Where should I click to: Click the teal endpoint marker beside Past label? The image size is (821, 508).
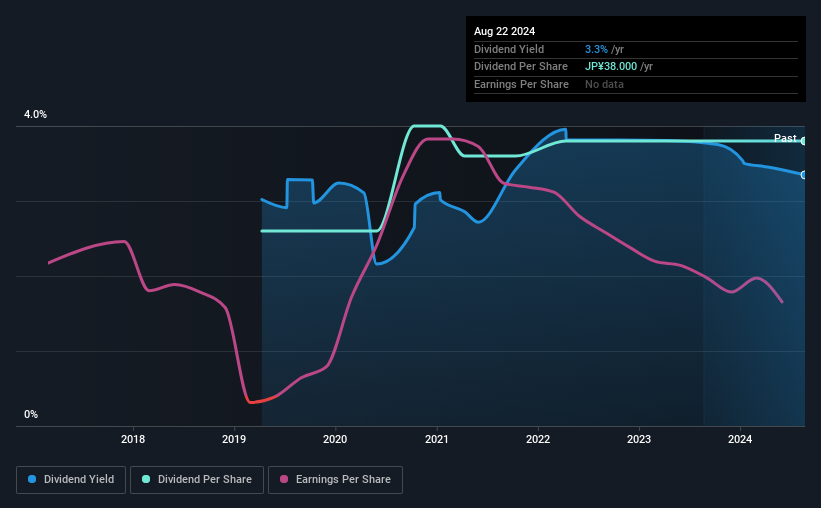(804, 141)
